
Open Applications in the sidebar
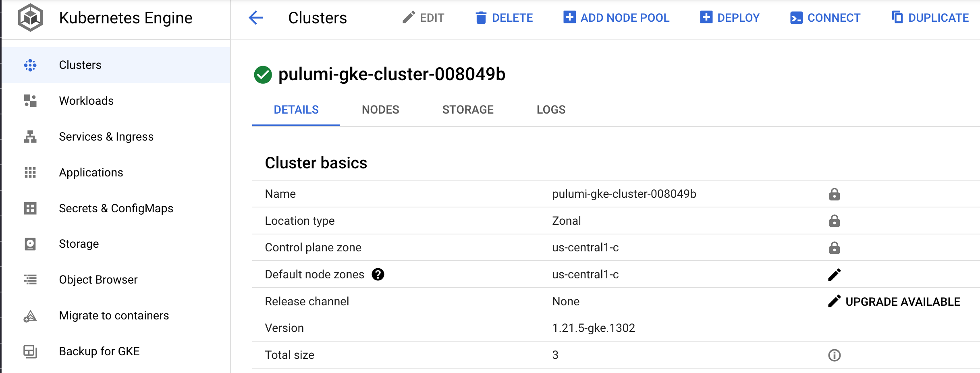116,172
